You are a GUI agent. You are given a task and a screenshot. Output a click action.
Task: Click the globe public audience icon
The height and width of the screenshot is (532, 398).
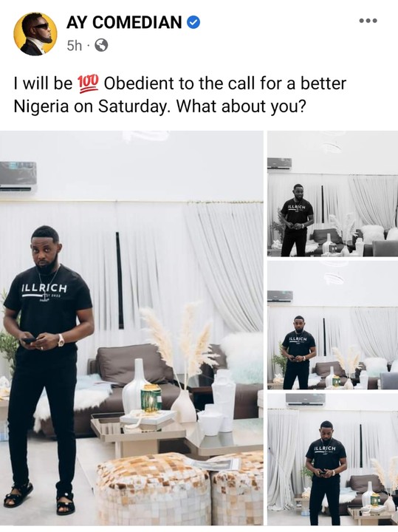click(101, 45)
